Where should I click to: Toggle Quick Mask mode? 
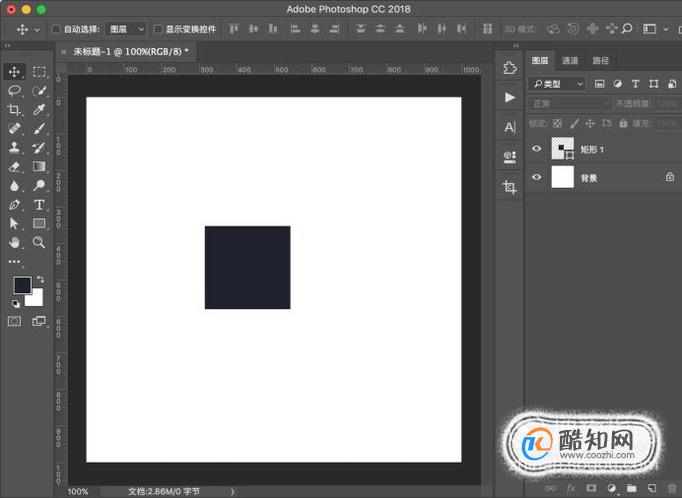click(x=14, y=321)
